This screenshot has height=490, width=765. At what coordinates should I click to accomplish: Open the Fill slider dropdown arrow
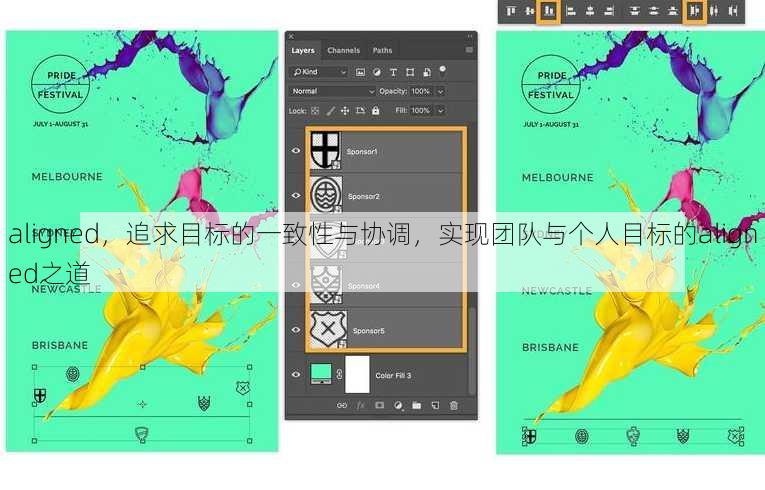click(440, 111)
